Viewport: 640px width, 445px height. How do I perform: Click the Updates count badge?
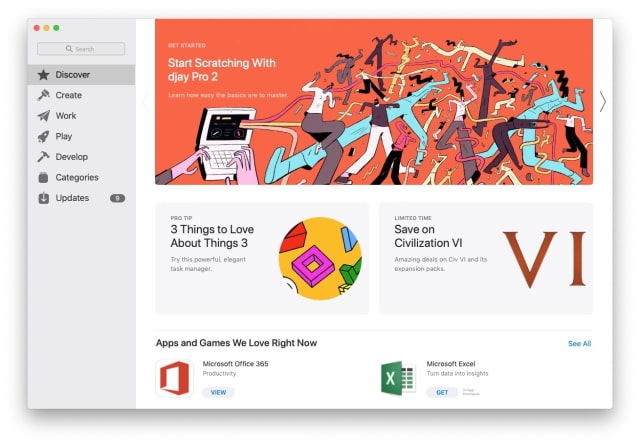[118, 198]
